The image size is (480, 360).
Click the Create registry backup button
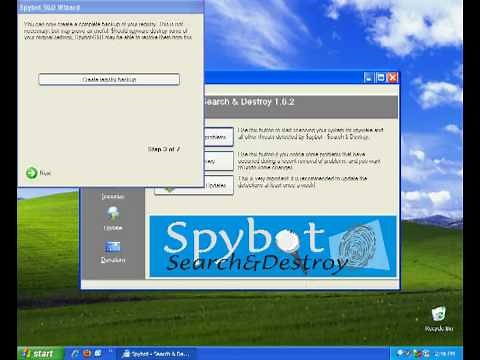tap(109, 79)
